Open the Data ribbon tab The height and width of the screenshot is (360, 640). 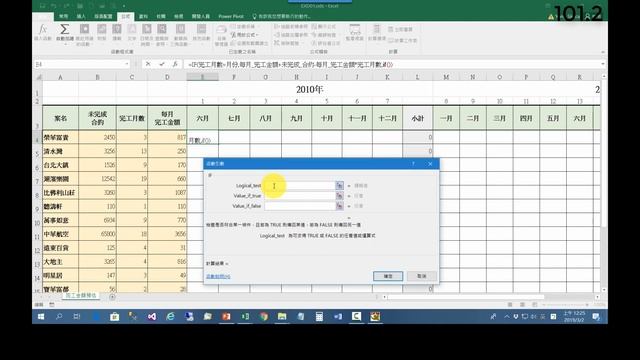(x=143, y=16)
